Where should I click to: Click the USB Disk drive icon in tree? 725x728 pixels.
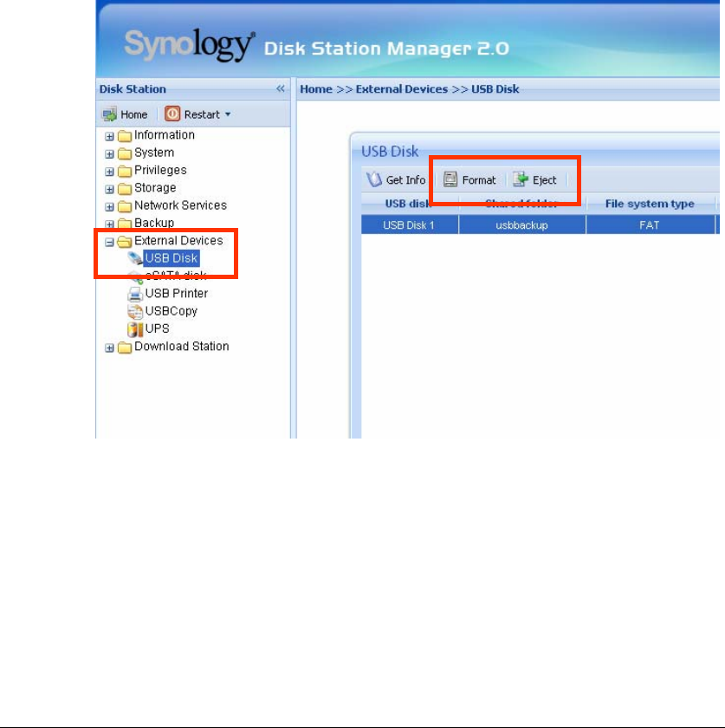[135, 258]
